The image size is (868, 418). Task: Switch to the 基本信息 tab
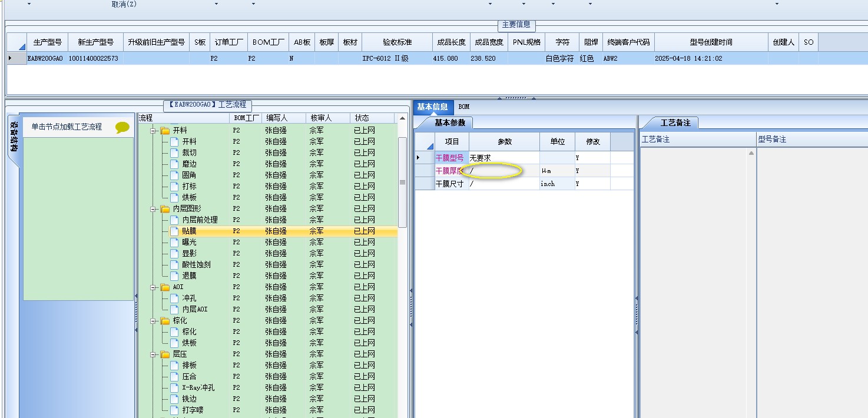pos(433,107)
